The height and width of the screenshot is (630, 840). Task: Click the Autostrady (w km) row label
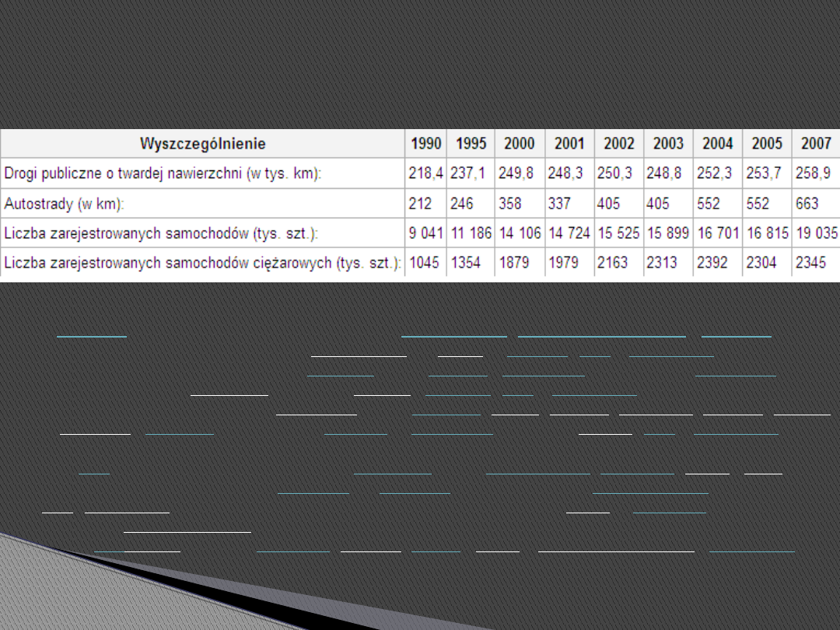[65, 204]
